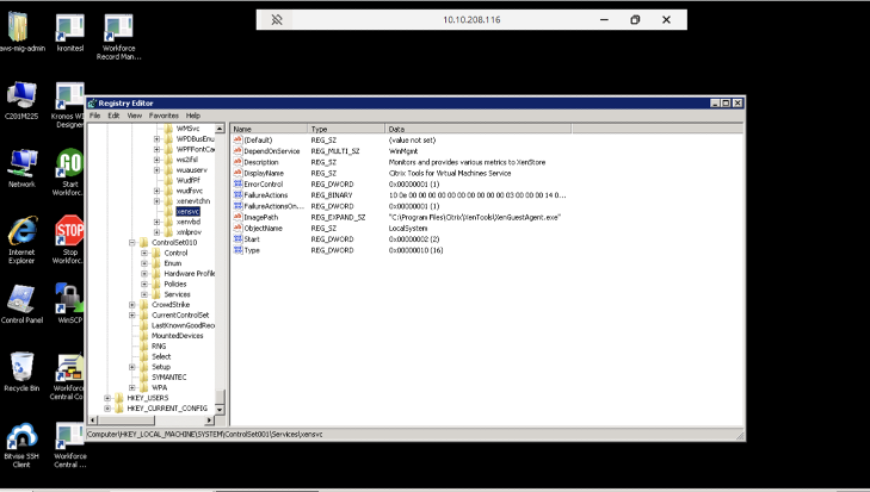Viewport: 870px width, 492px height.
Task: Select the RNG key
Action: click(x=159, y=346)
